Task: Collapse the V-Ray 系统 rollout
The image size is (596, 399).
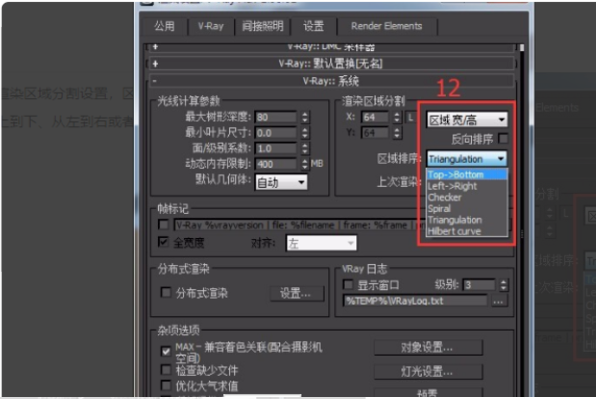Action: 330,81
